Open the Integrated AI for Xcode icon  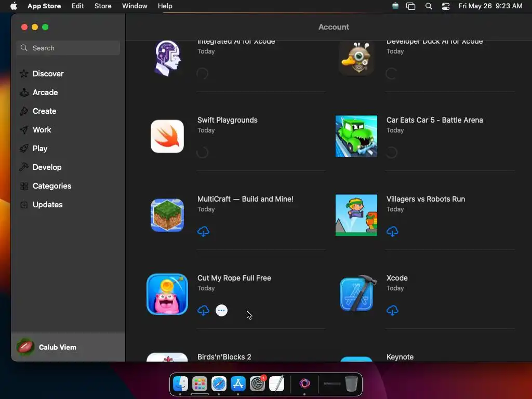[x=167, y=58]
